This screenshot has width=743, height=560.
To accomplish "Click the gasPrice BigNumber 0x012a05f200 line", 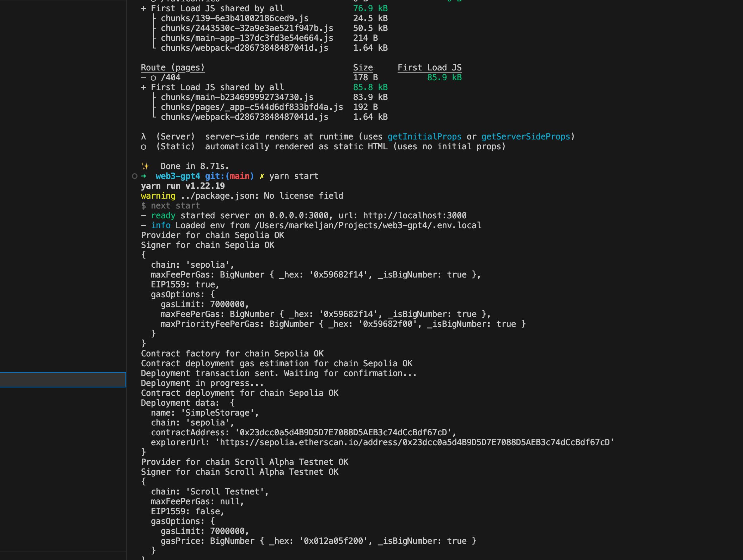I will click(318, 541).
